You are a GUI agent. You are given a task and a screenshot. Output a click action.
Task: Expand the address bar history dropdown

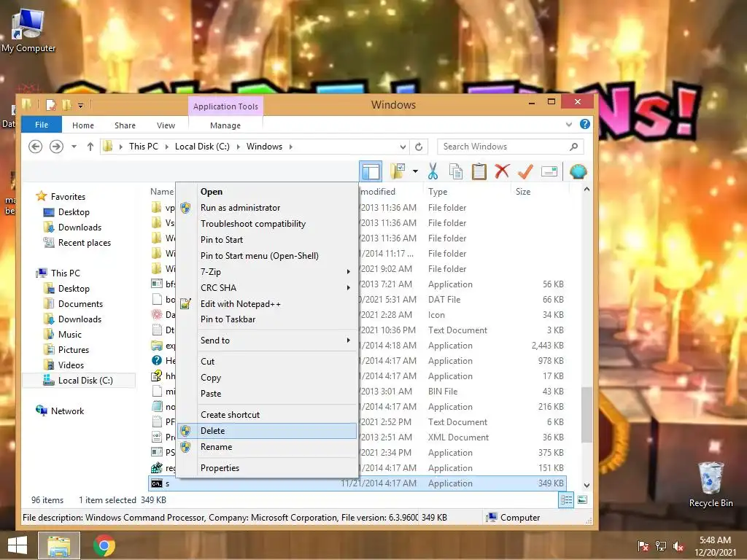pos(403,147)
